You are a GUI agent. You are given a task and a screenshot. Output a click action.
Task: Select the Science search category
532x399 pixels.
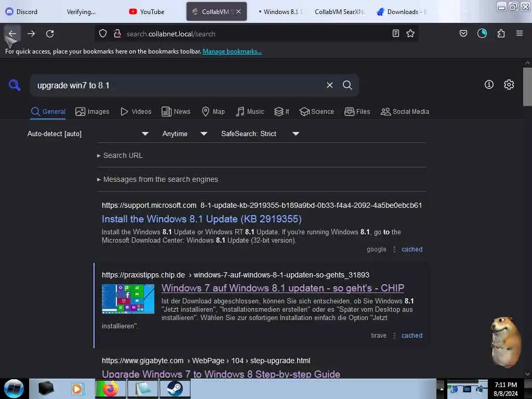pos(317,112)
